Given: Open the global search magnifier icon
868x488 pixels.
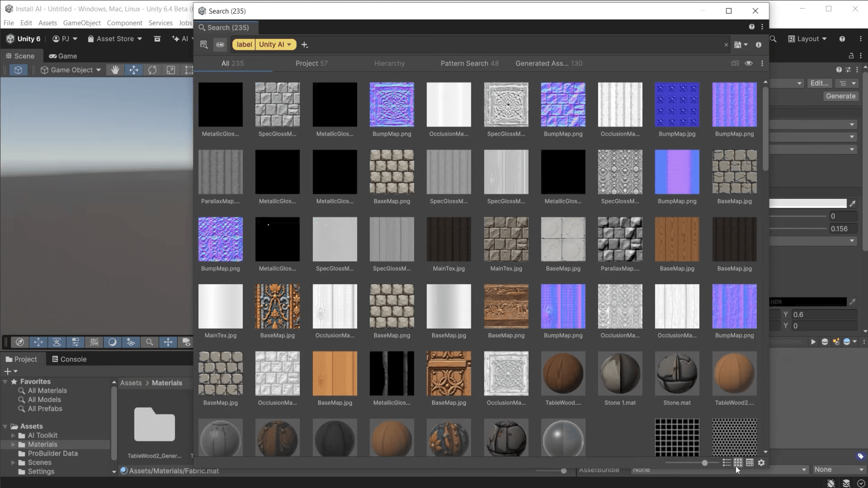Looking at the screenshot, I should [x=773, y=39].
